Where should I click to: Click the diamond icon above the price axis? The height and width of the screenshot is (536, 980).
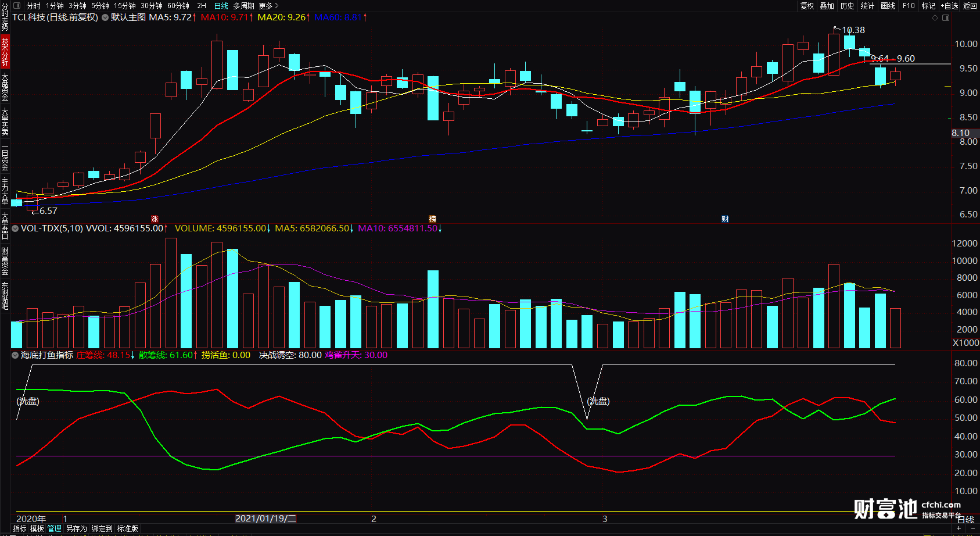click(935, 18)
